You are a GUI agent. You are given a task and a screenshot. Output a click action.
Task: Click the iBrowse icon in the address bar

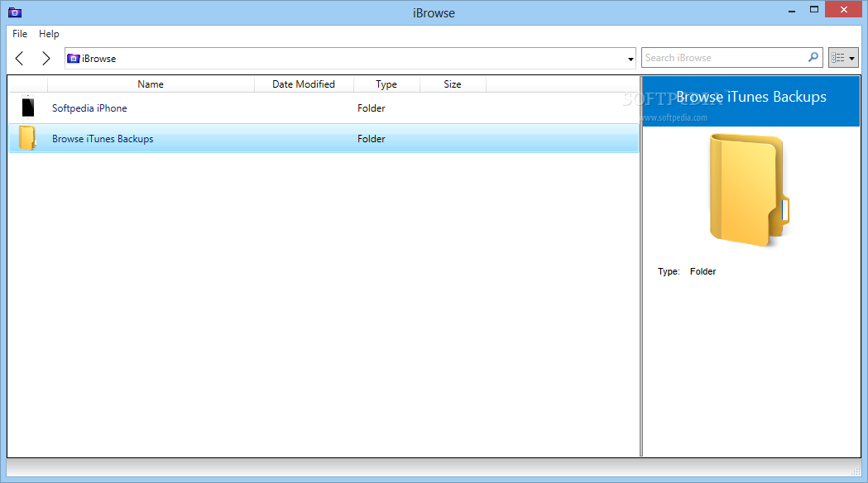73,58
